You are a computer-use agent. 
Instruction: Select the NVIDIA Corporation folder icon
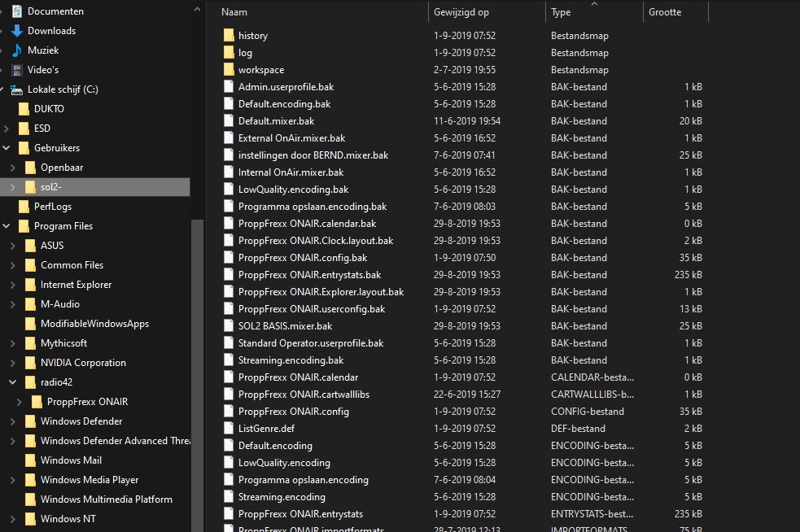coord(30,363)
